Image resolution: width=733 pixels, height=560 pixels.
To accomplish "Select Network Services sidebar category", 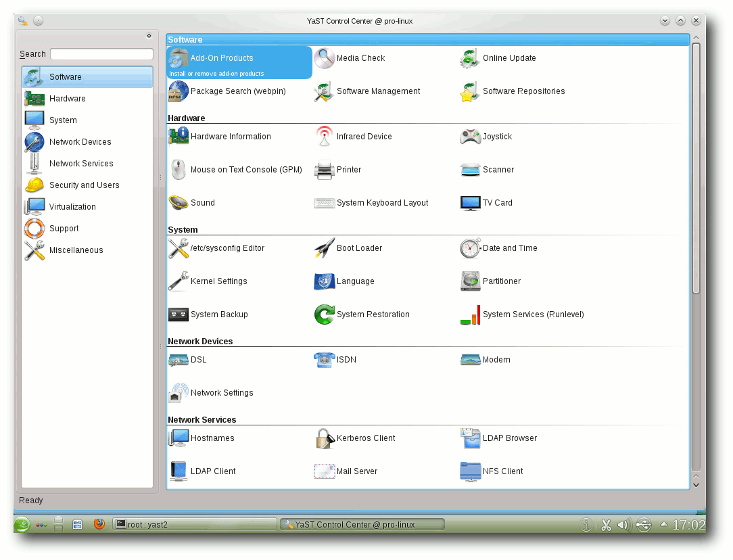I will pyautogui.click(x=87, y=164).
